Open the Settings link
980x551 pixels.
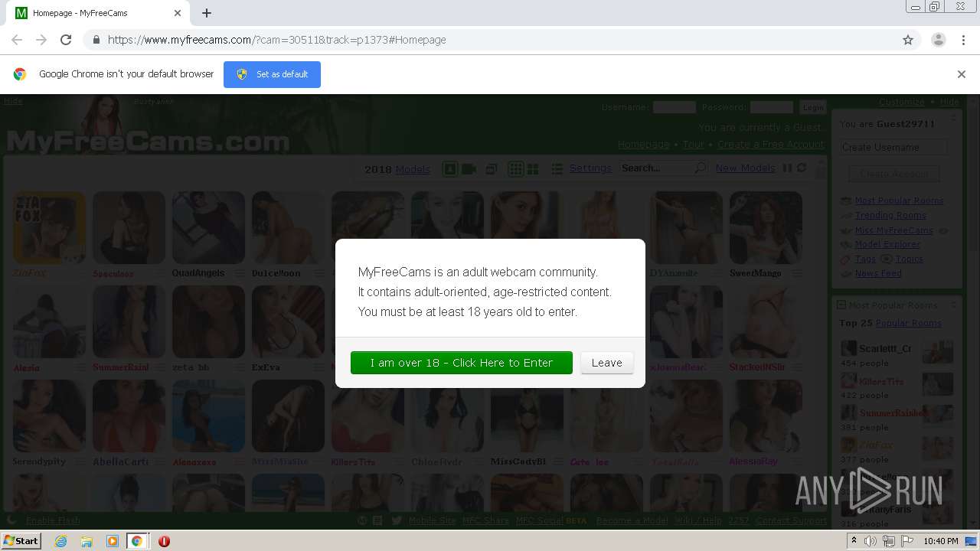[x=590, y=168]
